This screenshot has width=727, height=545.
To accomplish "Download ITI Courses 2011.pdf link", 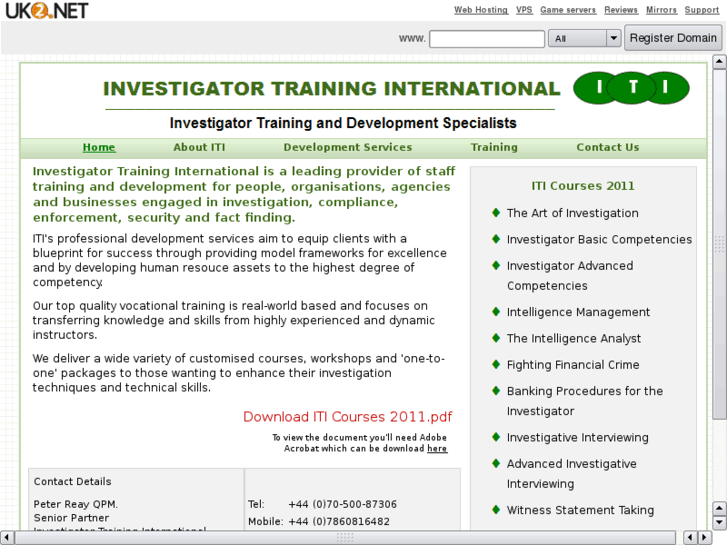I will 348,417.
